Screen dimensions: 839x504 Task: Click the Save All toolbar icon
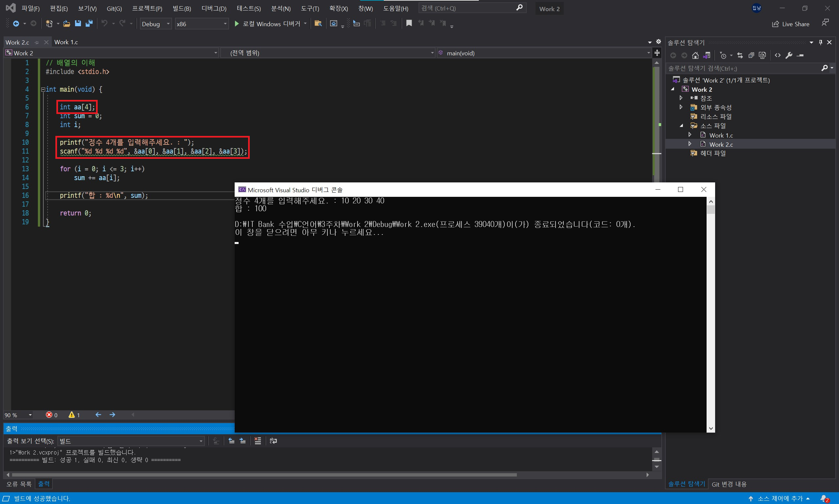[x=89, y=24]
